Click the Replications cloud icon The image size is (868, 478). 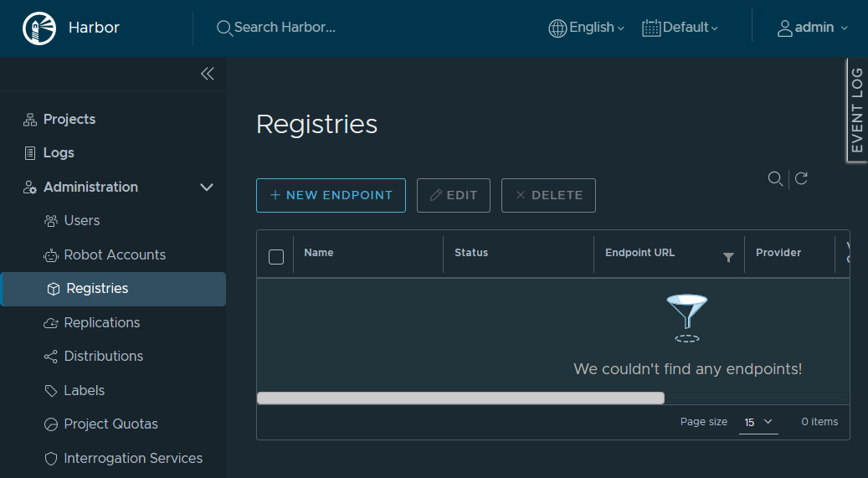pyautogui.click(x=51, y=323)
